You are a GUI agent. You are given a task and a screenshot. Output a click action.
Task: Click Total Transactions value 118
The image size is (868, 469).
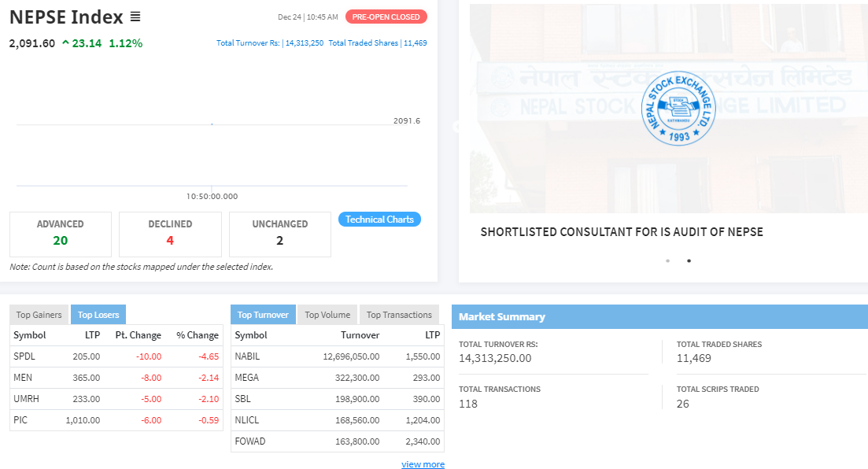click(x=467, y=404)
